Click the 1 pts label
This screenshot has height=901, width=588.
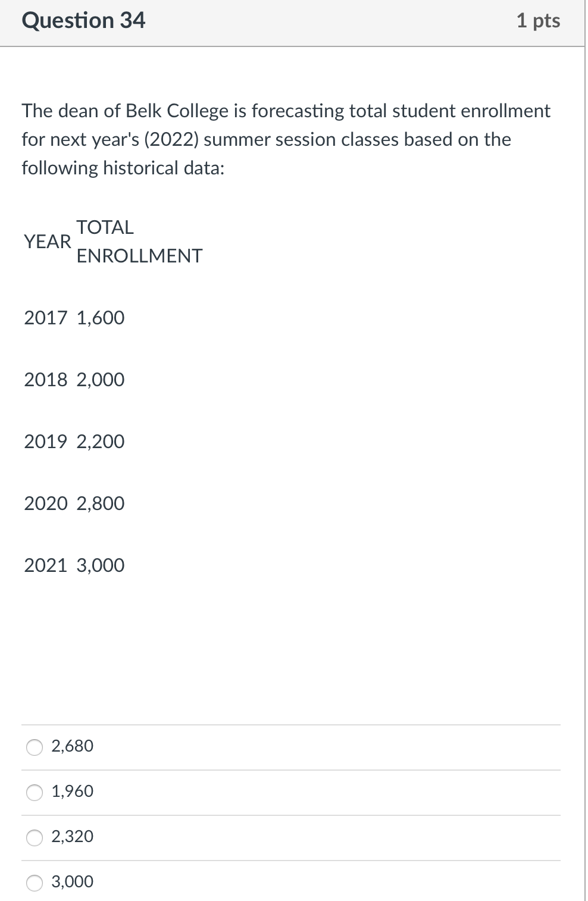[538, 21]
